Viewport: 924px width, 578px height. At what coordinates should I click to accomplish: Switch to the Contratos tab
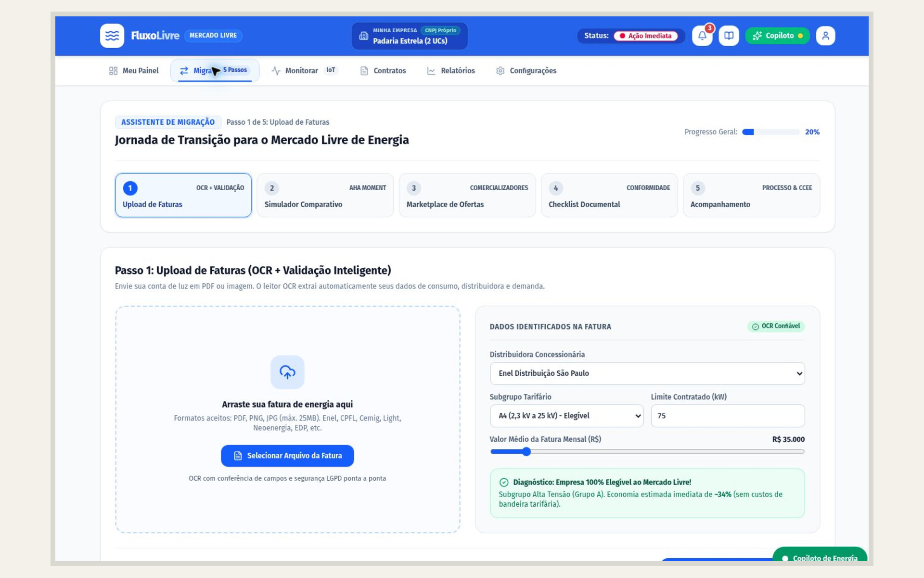(383, 71)
